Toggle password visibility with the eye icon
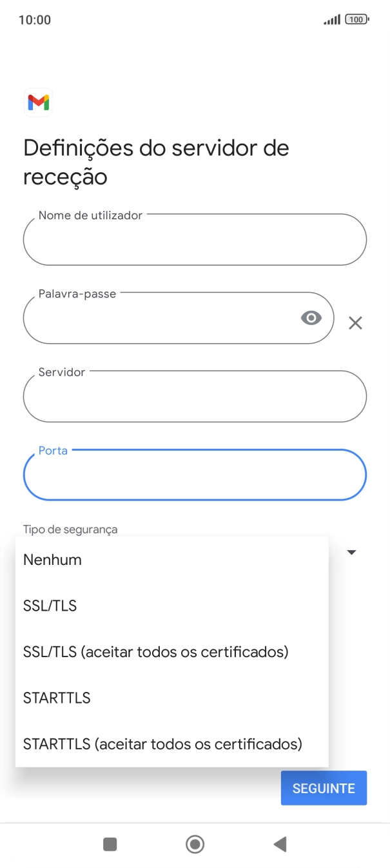The image size is (390, 868). tap(311, 318)
